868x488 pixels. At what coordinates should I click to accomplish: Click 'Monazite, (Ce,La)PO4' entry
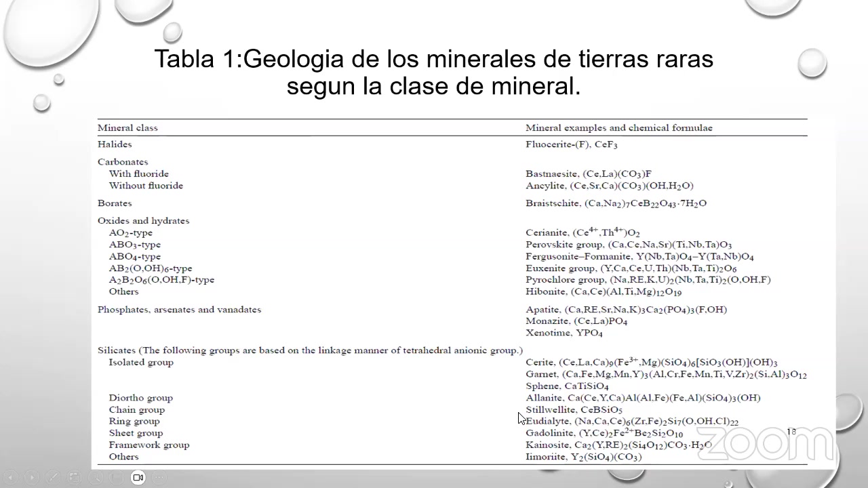pyautogui.click(x=576, y=321)
